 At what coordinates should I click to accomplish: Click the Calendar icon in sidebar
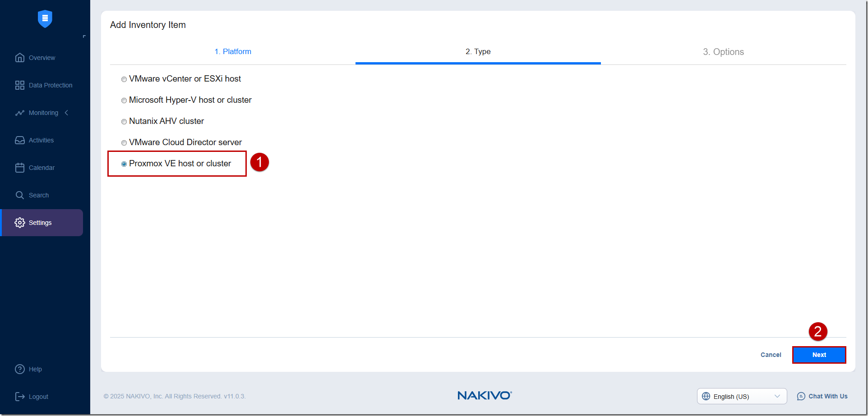20,168
